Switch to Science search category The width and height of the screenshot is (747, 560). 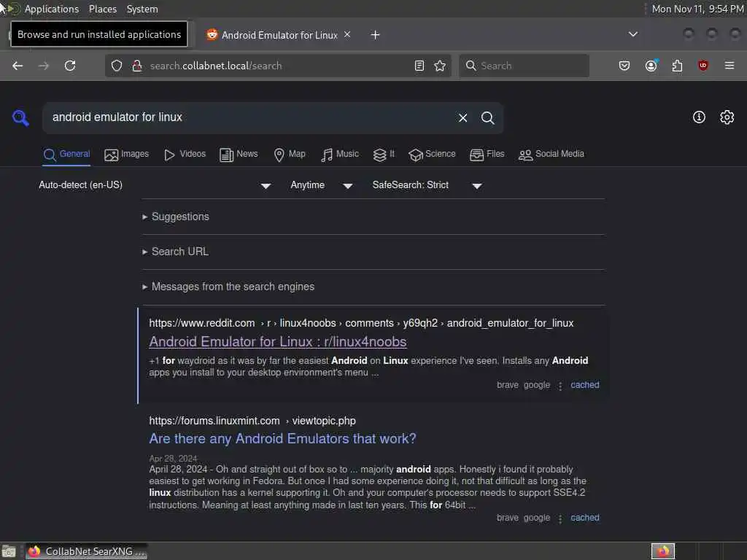click(432, 155)
